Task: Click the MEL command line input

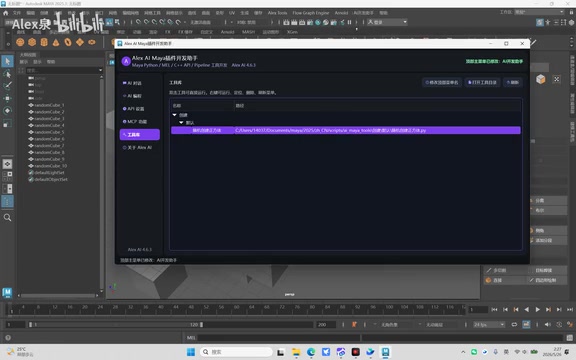Action: point(278,338)
